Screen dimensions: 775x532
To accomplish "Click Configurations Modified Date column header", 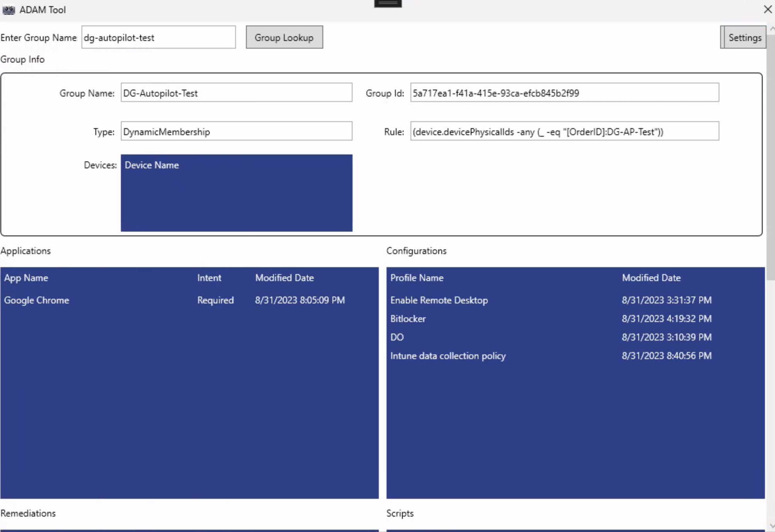I will point(651,278).
